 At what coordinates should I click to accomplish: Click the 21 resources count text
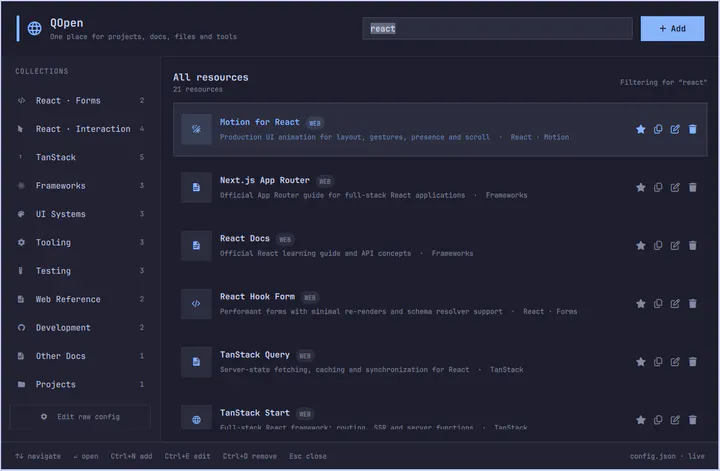coord(198,90)
